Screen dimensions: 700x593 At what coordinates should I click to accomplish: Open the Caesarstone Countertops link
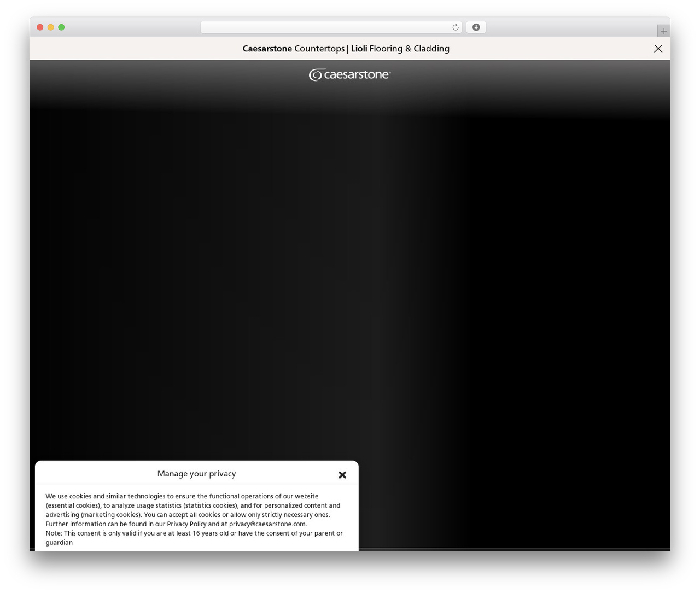[x=294, y=49]
